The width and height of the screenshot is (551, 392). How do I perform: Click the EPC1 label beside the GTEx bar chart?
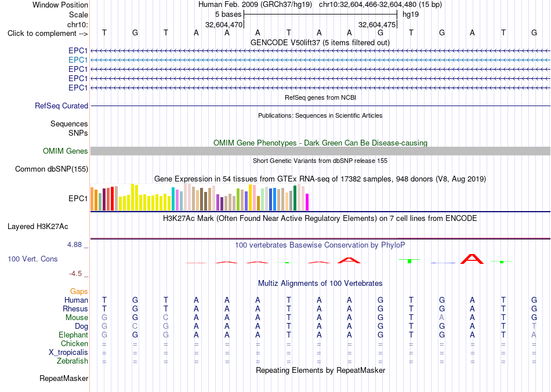click(x=78, y=198)
